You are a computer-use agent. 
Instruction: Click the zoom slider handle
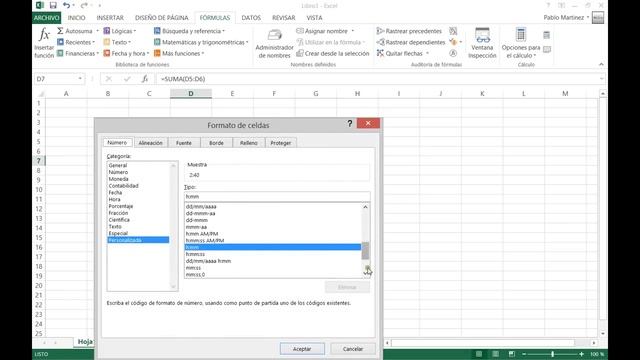coord(552,354)
